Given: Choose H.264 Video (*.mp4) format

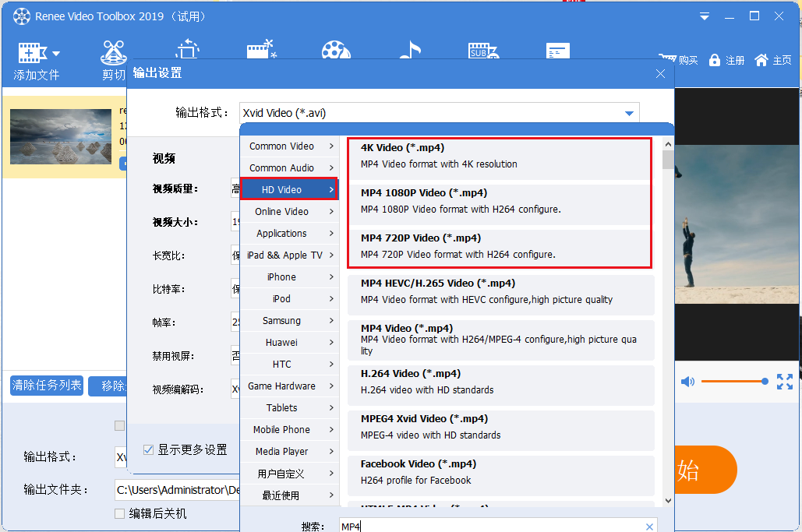Looking at the screenshot, I should click(x=500, y=385).
